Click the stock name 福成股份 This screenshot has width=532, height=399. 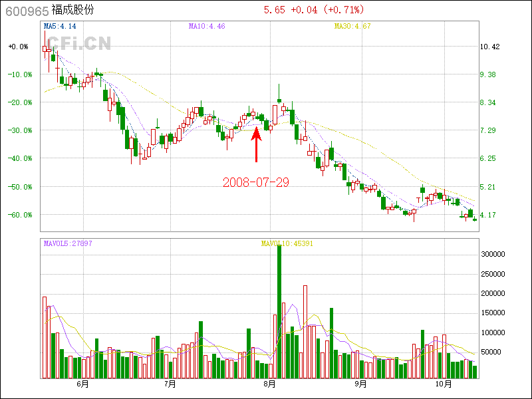pos(73,11)
